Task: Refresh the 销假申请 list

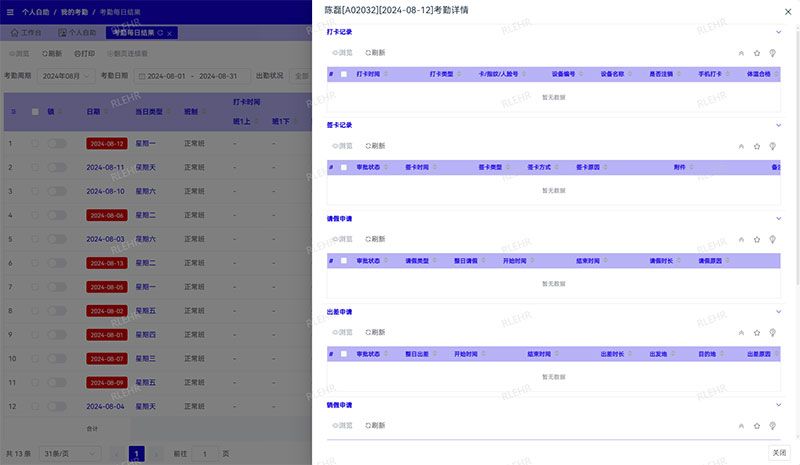Action: (x=375, y=425)
